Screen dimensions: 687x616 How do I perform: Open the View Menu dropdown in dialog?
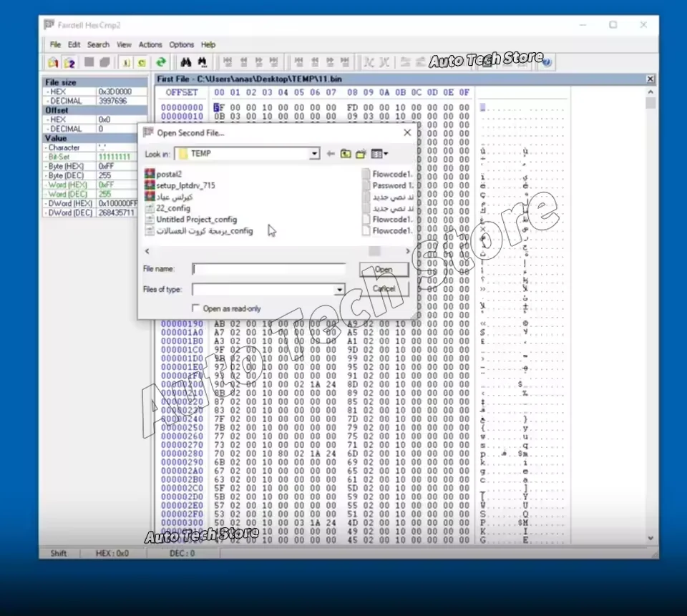pos(379,154)
